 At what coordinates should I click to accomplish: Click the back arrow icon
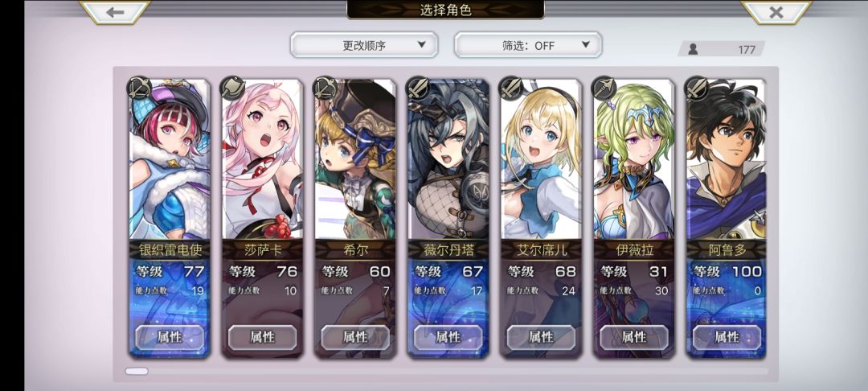(x=115, y=12)
